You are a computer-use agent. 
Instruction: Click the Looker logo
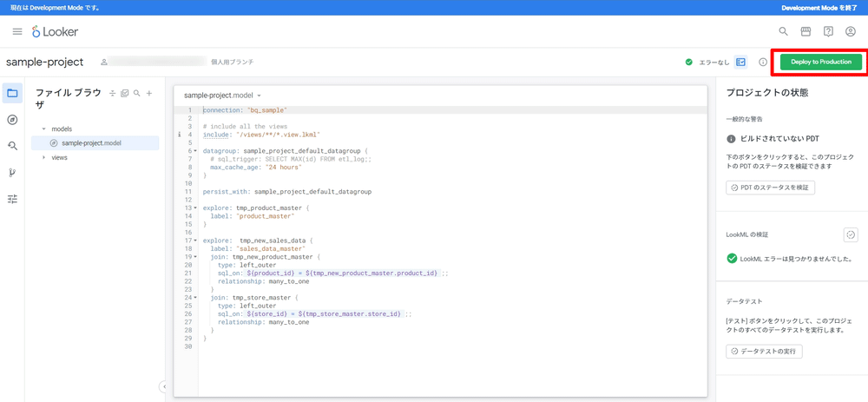(55, 31)
